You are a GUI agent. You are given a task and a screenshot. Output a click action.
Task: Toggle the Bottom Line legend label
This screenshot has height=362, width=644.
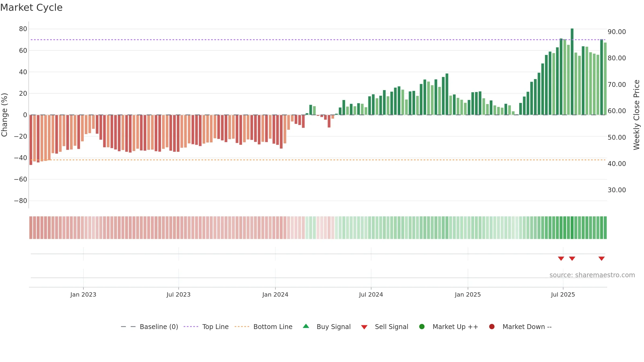pyautogui.click(x=273, y=327)
